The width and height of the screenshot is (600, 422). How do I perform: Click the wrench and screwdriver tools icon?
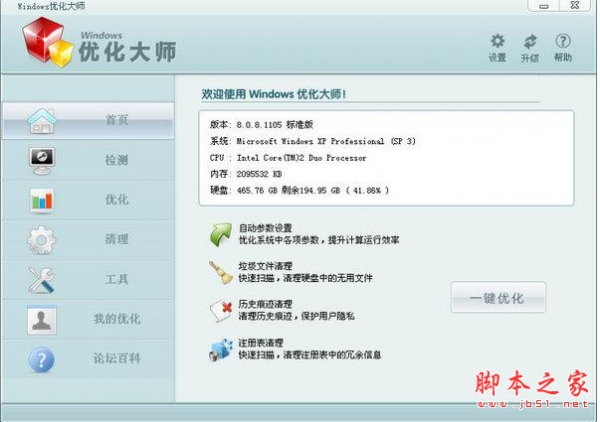(42, 280)
